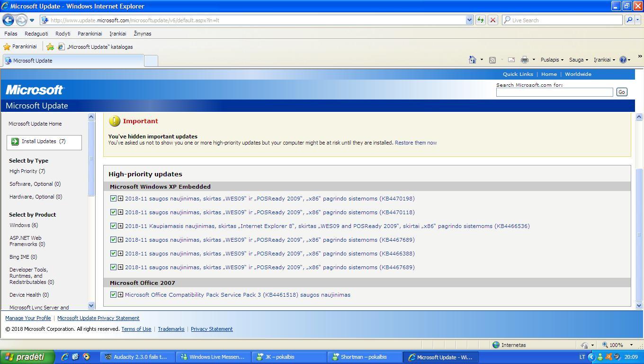Select the Microsoft Update browser tab

[72, 61]
